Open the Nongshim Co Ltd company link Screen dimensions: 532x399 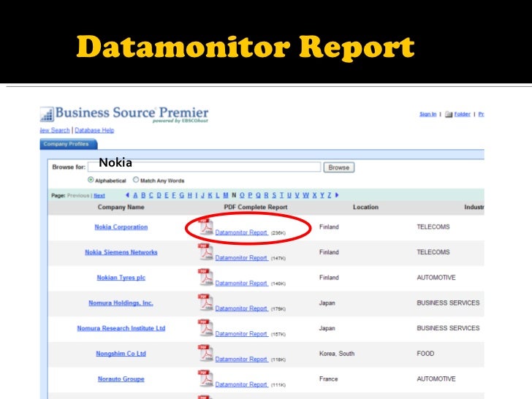pos(121,354)
